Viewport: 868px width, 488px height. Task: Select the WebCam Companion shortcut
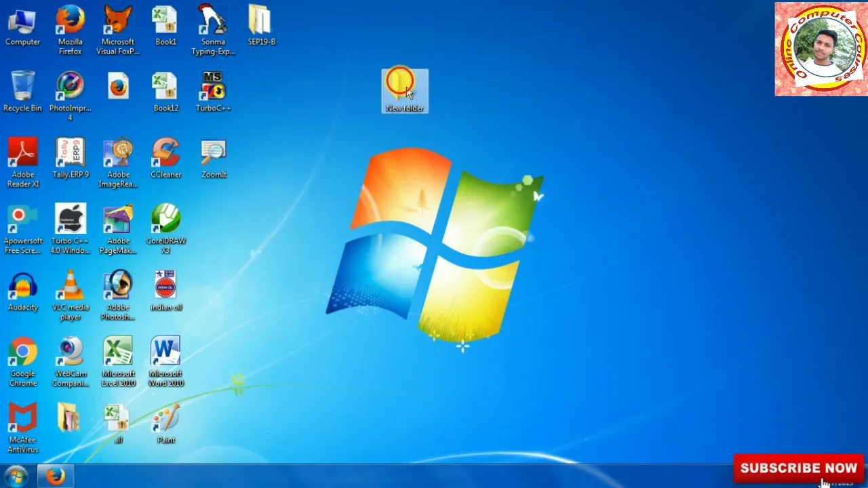70,362
